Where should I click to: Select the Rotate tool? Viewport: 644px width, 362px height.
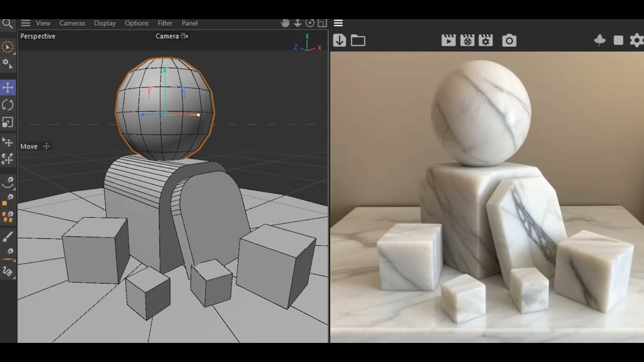click(8, 105)
